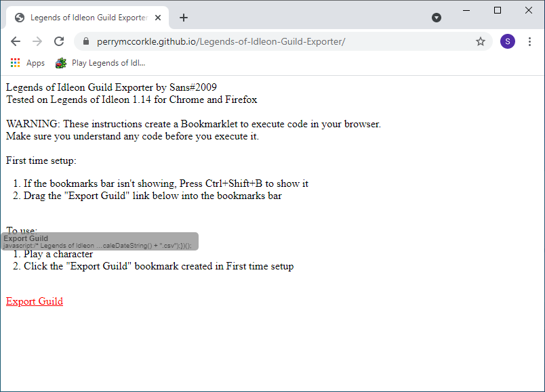This screenshot has width=545, height=392.
Task: Bookmark this page with the star
Action: click(x=481, y=42)
